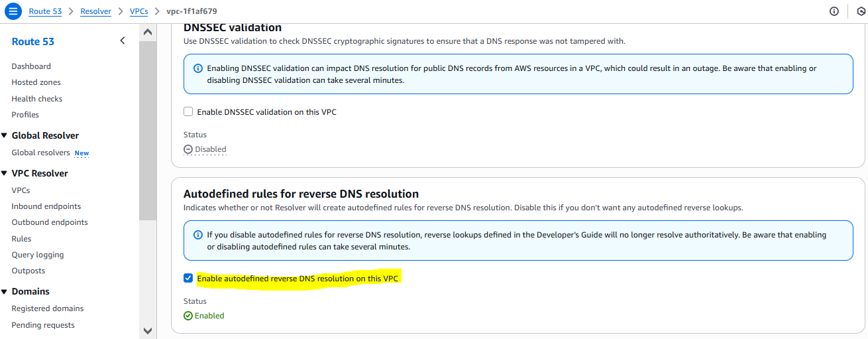Viewport: 868px width, 339px height.
Task: Click the Domains section heading text
Action: click(x=30, y=291)
